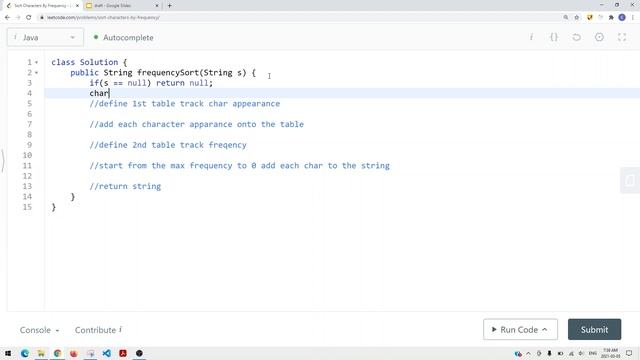Open the Chrome profile avatar
The image size is (640, 360).
click(x=622, y=18)
